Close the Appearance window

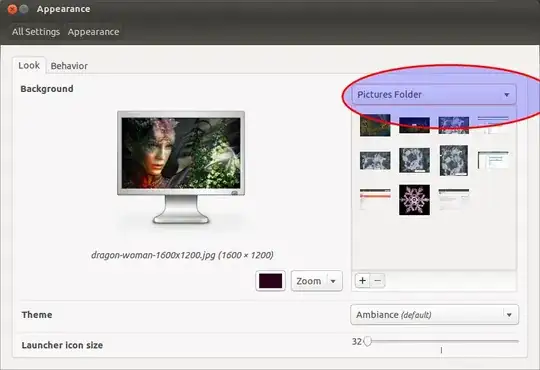pos(12,9)
